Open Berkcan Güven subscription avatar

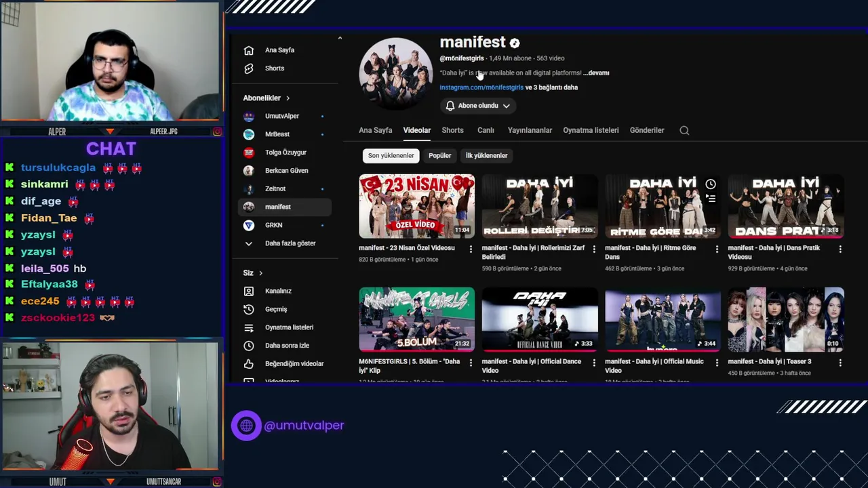pyautogui.click(x=249, y=171)
